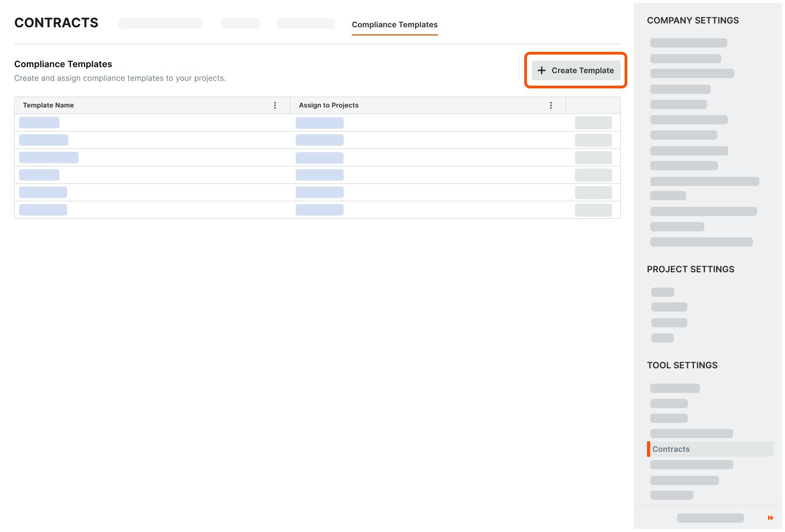
Task: Click the action button at the end of row one
Action: [593, 122]
